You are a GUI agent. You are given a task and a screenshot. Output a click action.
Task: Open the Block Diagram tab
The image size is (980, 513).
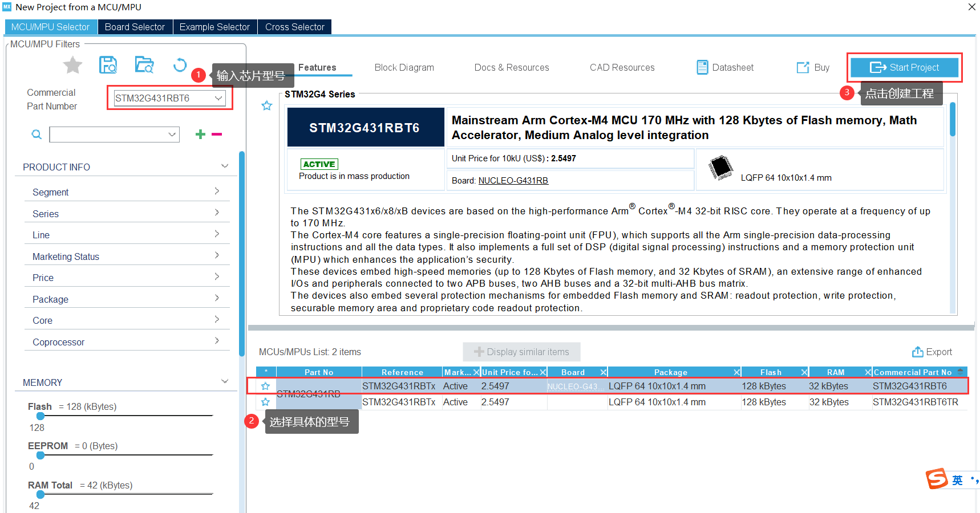coord(404,67)
